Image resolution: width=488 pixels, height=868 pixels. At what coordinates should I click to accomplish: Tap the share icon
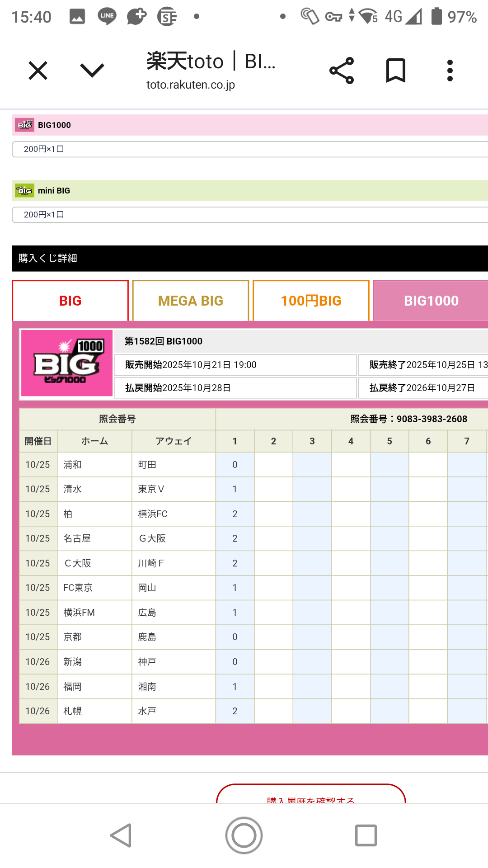(x=342, y=71)
